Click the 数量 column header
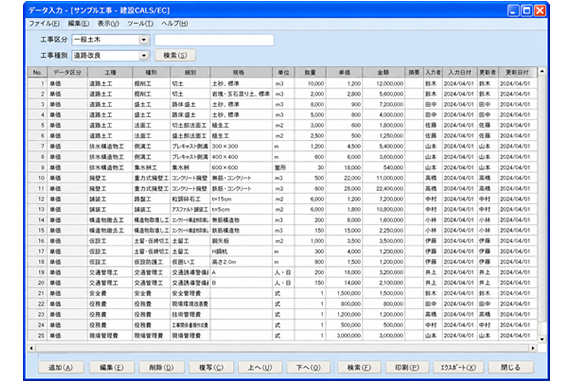The width and height of the screenshot is (573, 382). [x=310, y=72]
